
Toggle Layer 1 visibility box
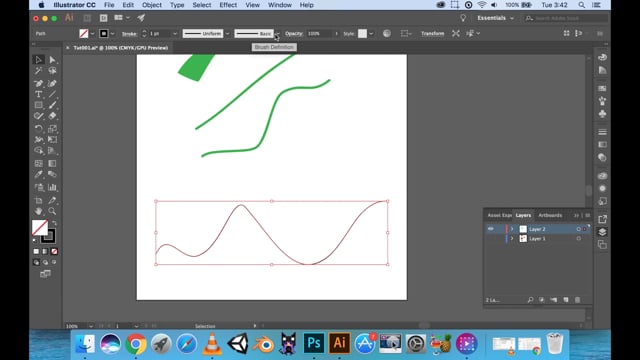click(491, 239)
